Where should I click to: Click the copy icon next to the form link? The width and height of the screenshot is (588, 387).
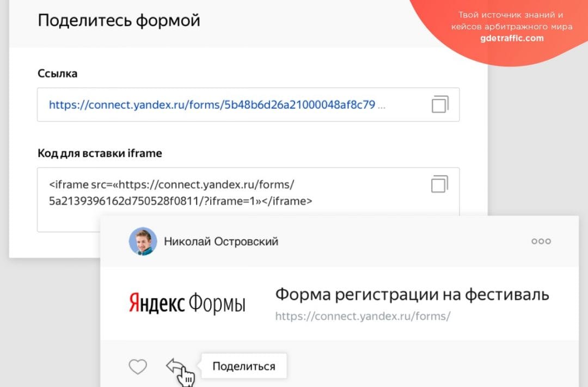439,104
